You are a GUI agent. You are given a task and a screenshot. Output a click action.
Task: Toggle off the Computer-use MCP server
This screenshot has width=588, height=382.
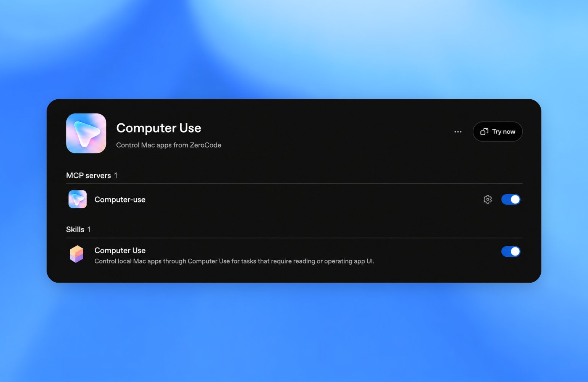[x=511, y=199]
